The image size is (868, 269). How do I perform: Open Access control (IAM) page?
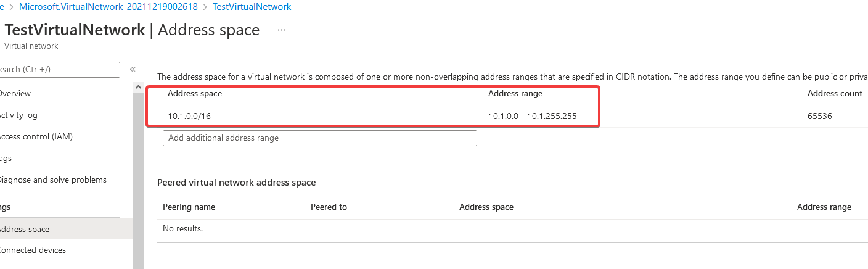pos(36,137)
